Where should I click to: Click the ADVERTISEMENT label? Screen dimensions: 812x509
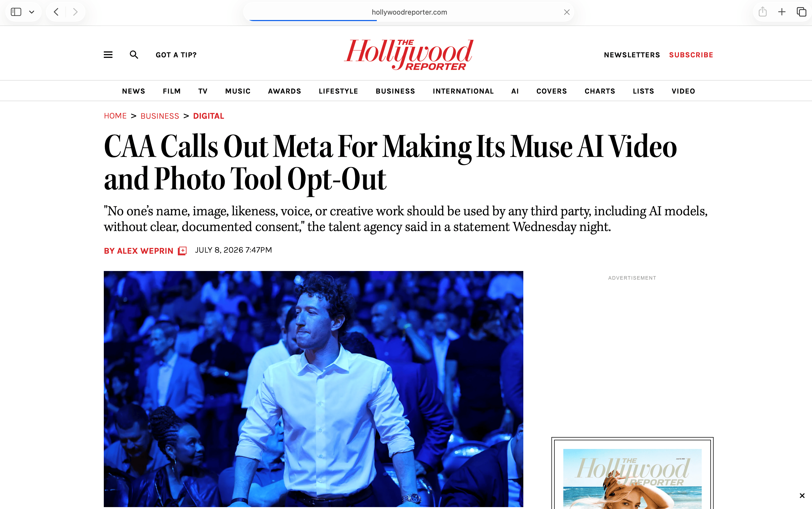click(632, 278)
